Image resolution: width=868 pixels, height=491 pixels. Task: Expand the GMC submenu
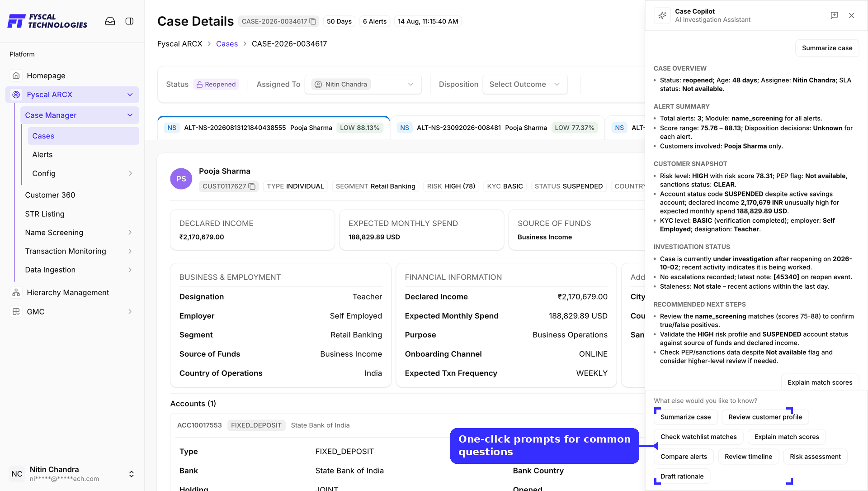click(130, 312)
